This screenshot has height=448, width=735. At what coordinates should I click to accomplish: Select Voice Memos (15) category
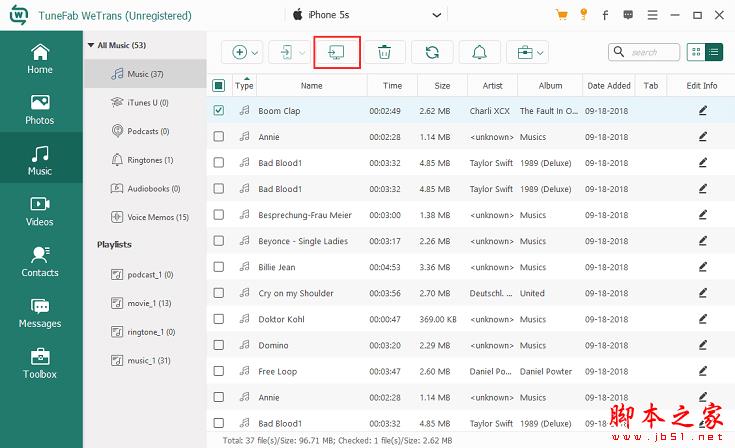coord(145,217)
